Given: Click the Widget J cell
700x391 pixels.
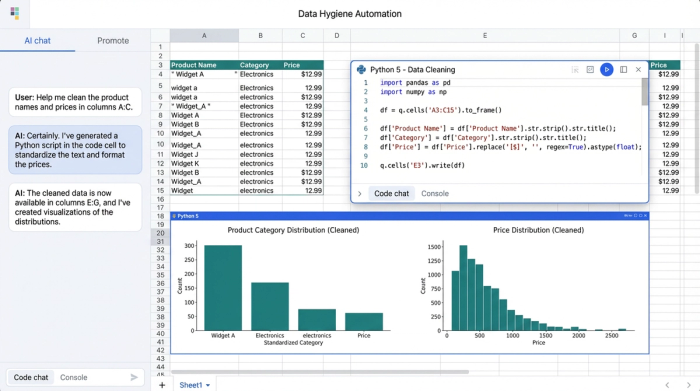Looking at the screenshot, I should 204,154.
